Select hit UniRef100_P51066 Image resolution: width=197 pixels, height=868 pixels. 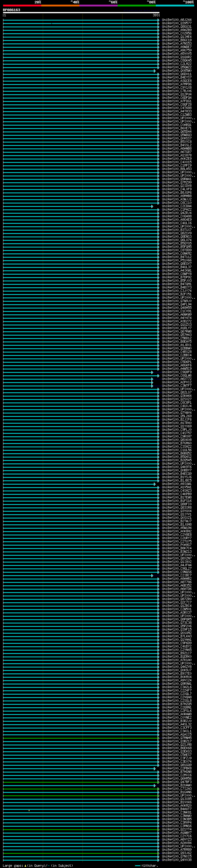(x=177, y=260)
